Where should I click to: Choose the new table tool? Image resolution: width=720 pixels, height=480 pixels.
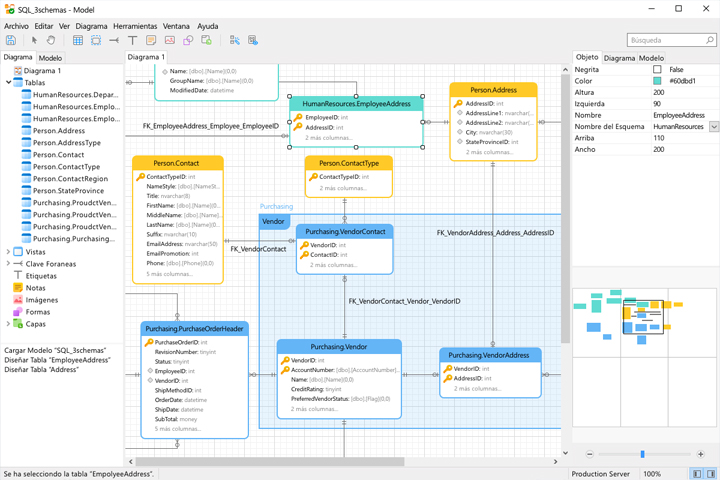[x=78, y=40]
